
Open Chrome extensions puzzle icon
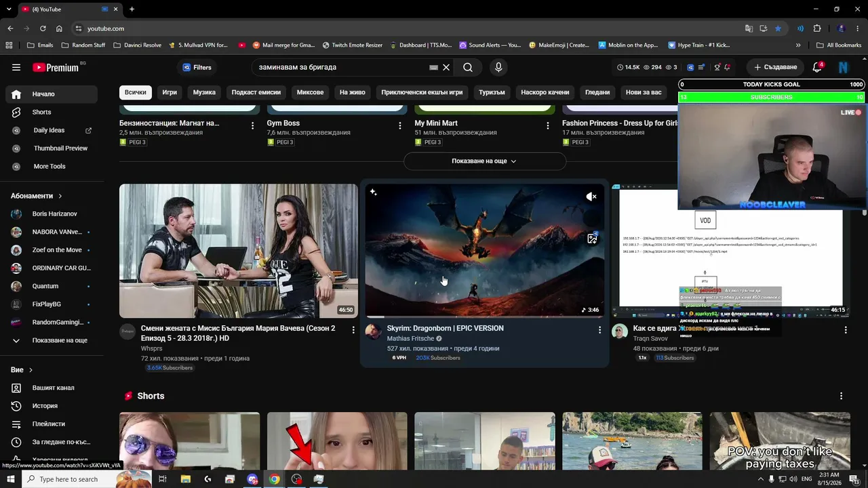(x=817, y=28)
